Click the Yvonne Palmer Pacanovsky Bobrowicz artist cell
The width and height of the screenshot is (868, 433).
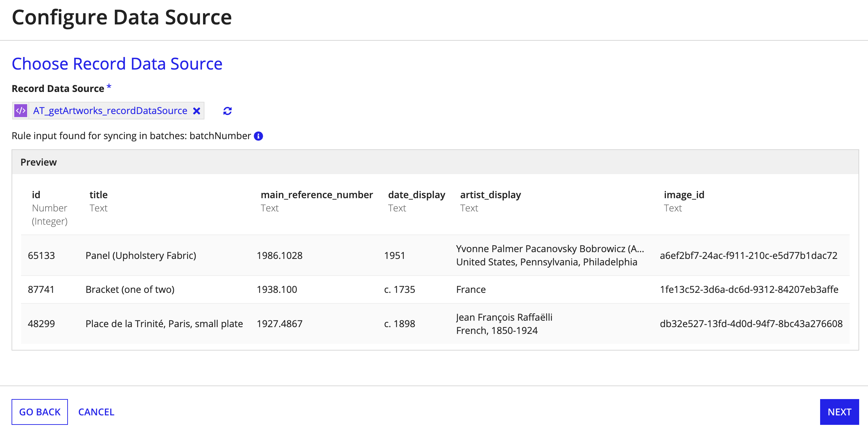pyautogui.click(x=550, y=255)
